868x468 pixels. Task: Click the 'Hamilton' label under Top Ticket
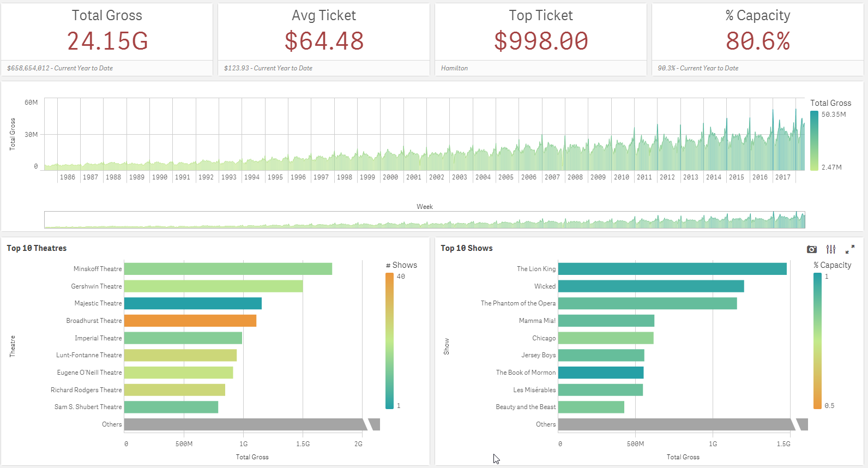[454, 68]
